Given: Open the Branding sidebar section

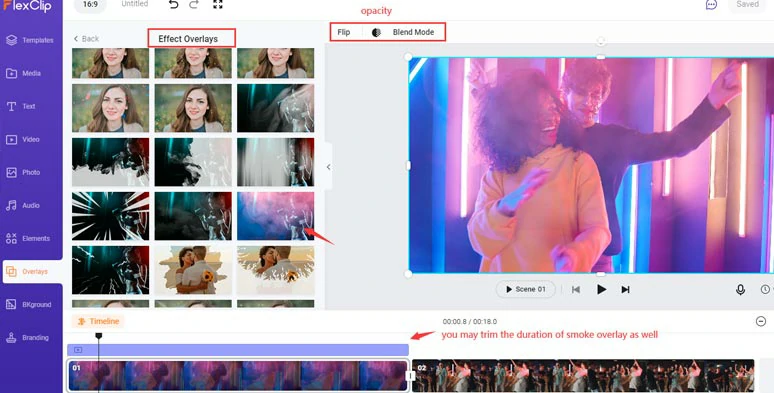Looking at the screenshot, I should (28, 338).
